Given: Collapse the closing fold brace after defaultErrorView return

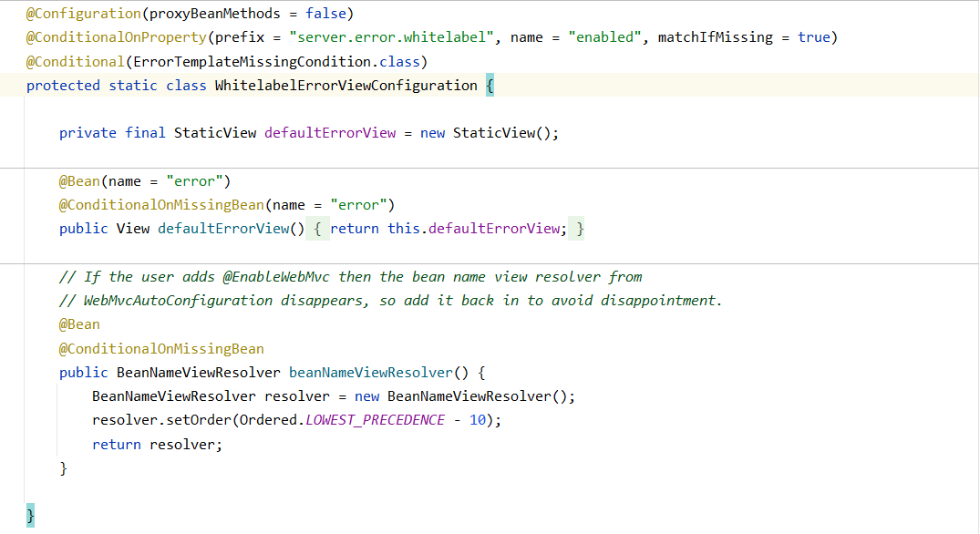Looking at the screenshot, I should [x=577, y=230].
